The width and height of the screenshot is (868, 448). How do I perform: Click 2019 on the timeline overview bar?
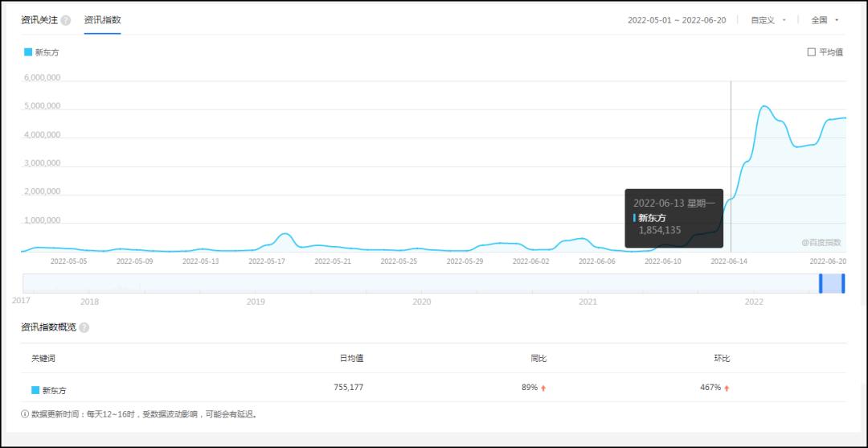[256, 302]
